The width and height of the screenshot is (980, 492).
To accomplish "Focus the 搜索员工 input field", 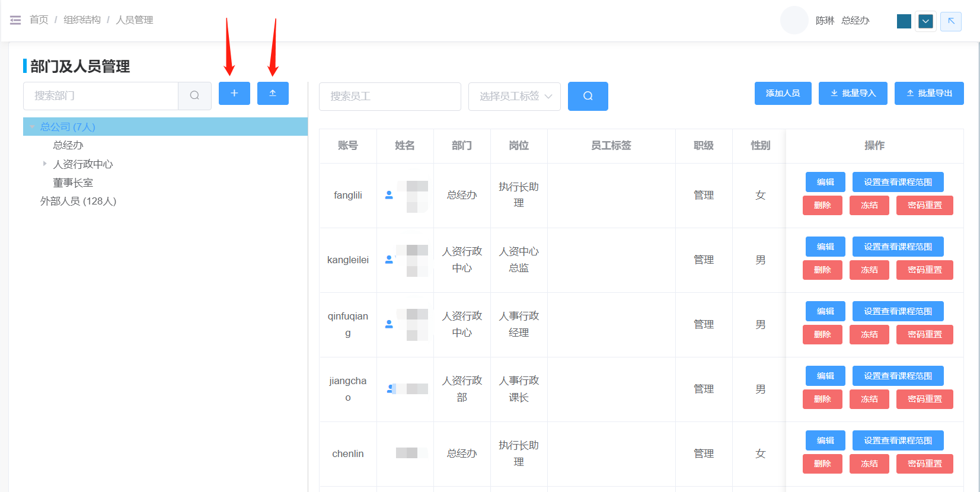I will tap(390, 96).
